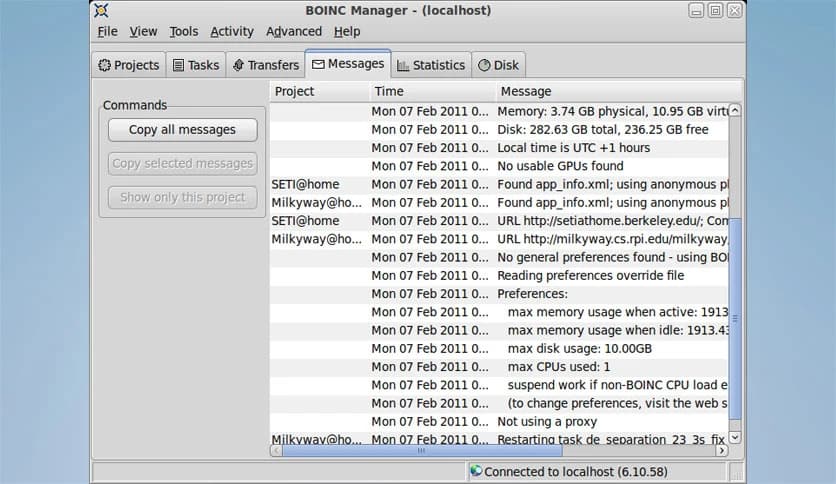Select 'Not using a proxy' message row
Viewport: 836px width, 484px height.
[x=499, y=421]
